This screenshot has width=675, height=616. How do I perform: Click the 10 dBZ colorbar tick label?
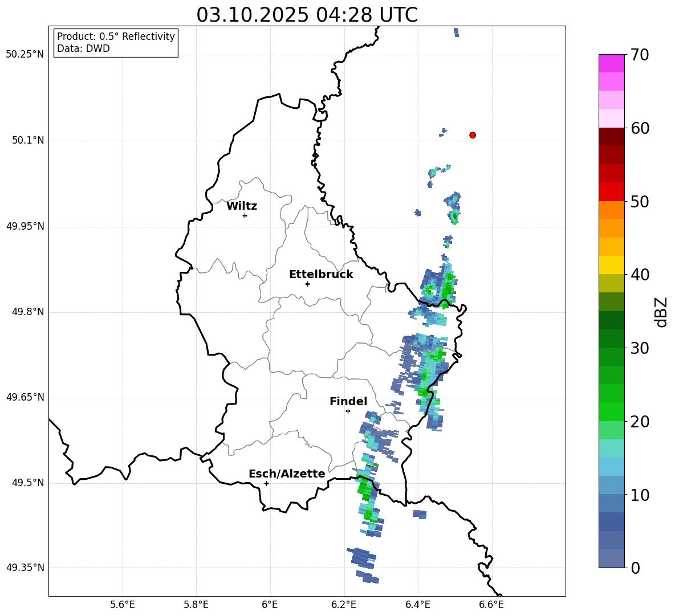[x=640, y=495]
